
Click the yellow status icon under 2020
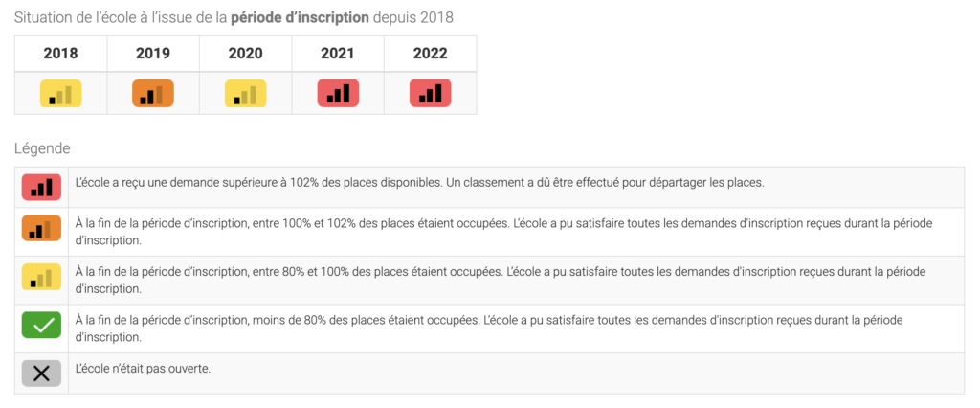coord(246,93)
